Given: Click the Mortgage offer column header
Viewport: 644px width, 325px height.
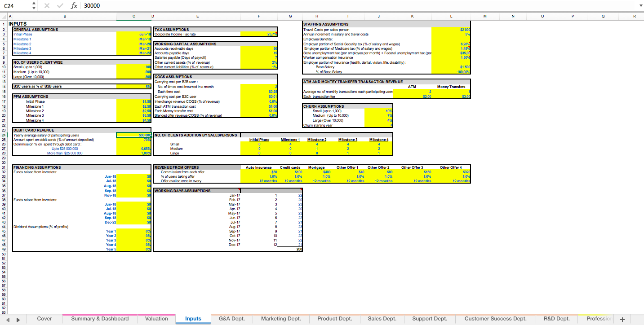Looking at the screenshot, I should 316,167.
